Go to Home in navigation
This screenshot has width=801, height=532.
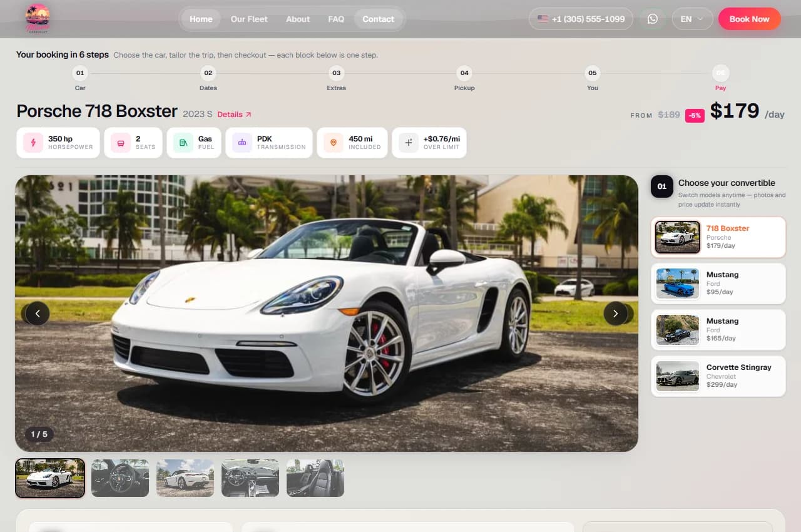tap(201, 19)
